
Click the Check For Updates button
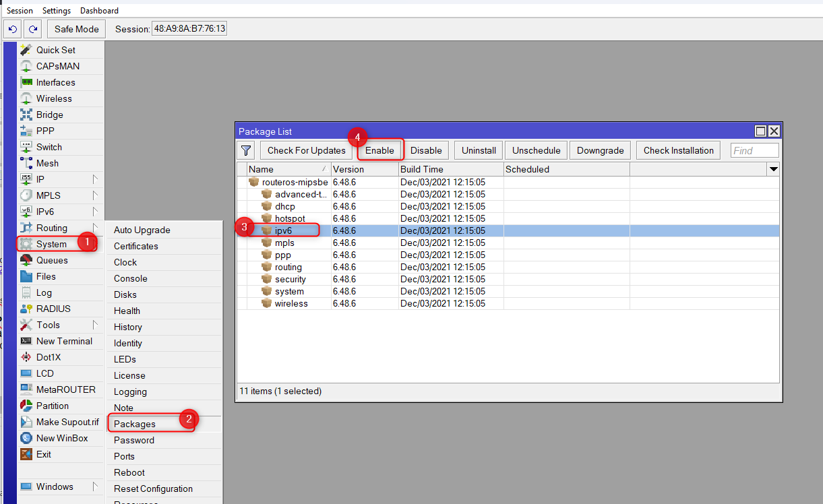pos(306,150)
